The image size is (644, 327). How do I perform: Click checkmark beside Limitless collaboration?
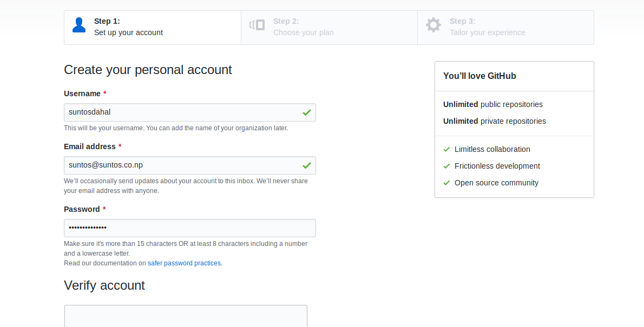click(x=447, y=149)
